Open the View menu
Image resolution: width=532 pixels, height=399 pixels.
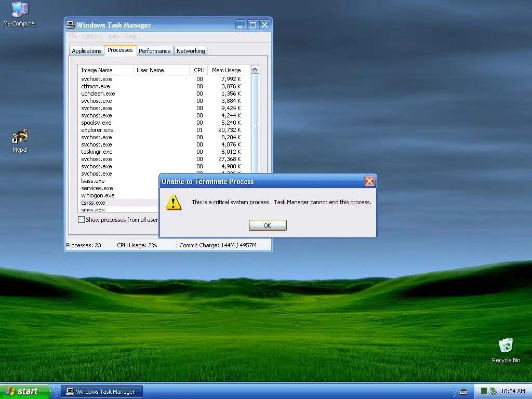pos(114,36)
